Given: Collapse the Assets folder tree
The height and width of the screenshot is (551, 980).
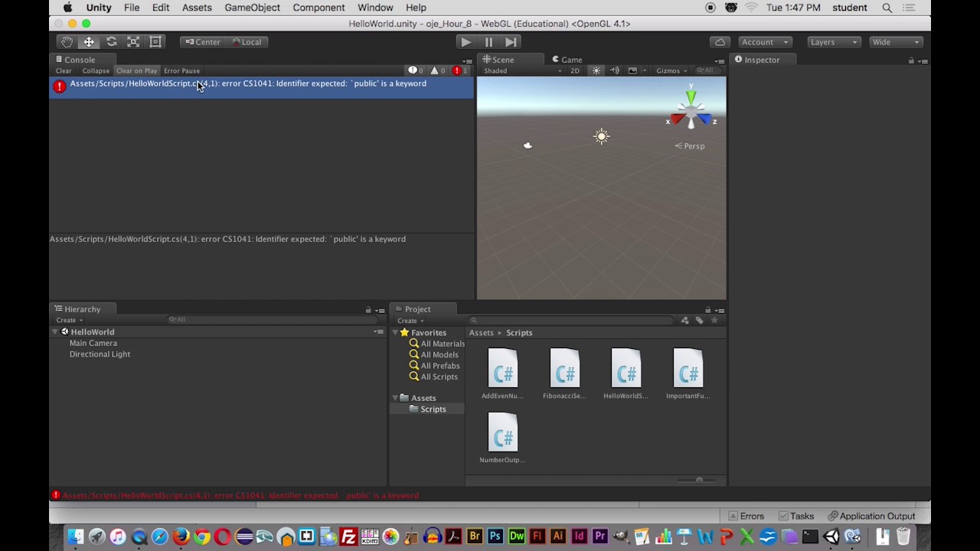Looking at the screenshot, I should tap(395, 398).
